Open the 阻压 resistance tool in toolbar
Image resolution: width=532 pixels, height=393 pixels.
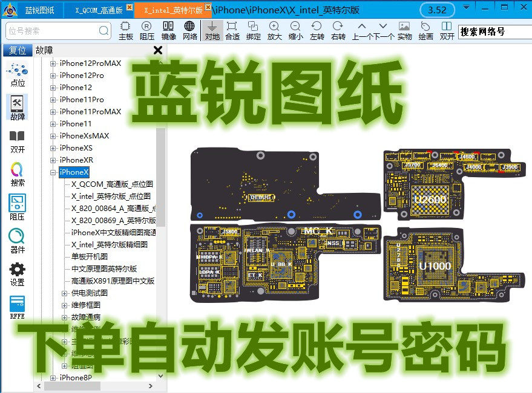[x=147, y=30]
